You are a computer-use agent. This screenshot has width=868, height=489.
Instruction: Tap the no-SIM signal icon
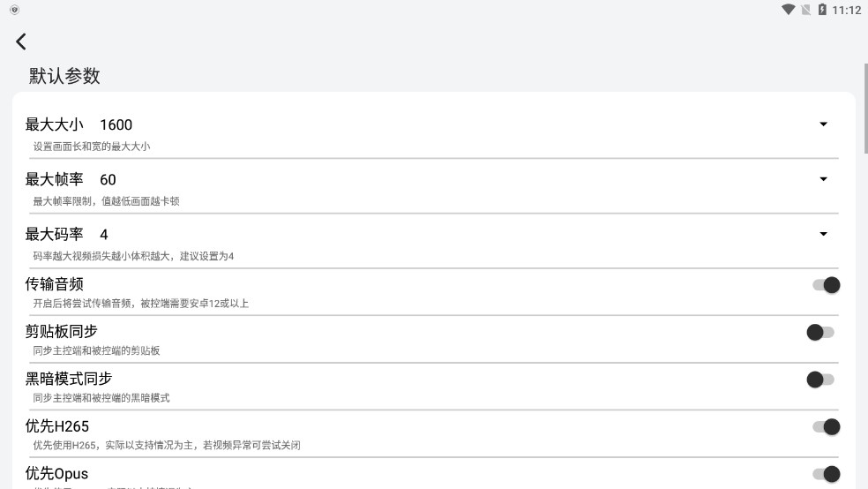(x=805, y=10)
